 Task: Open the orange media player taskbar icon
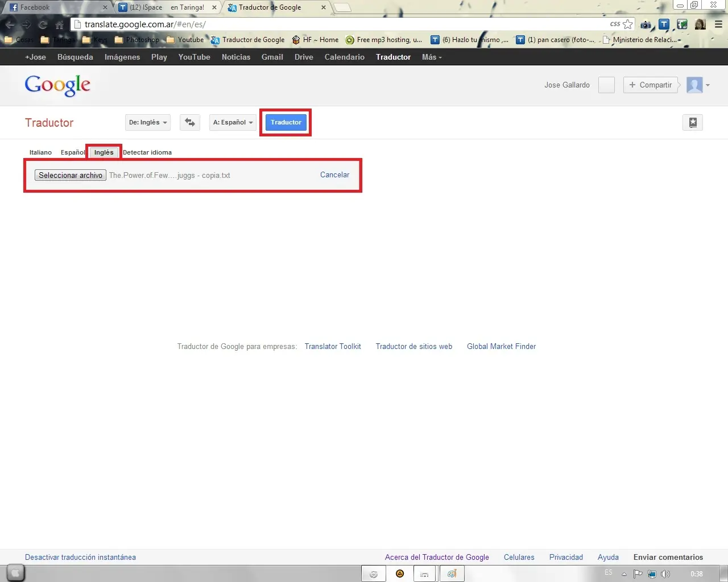coord(400,574)
